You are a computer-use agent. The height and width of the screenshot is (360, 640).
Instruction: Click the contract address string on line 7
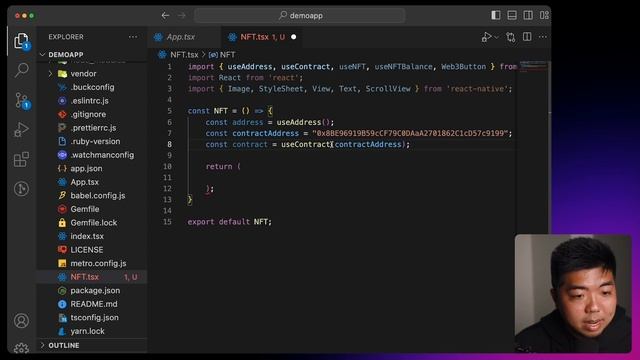click(x=410, y=133)
